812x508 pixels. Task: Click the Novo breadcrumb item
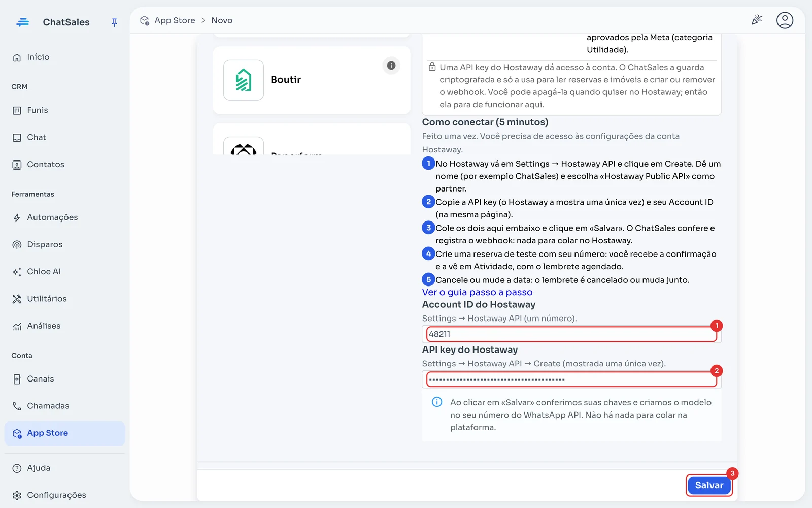click(x=222, y=20)
